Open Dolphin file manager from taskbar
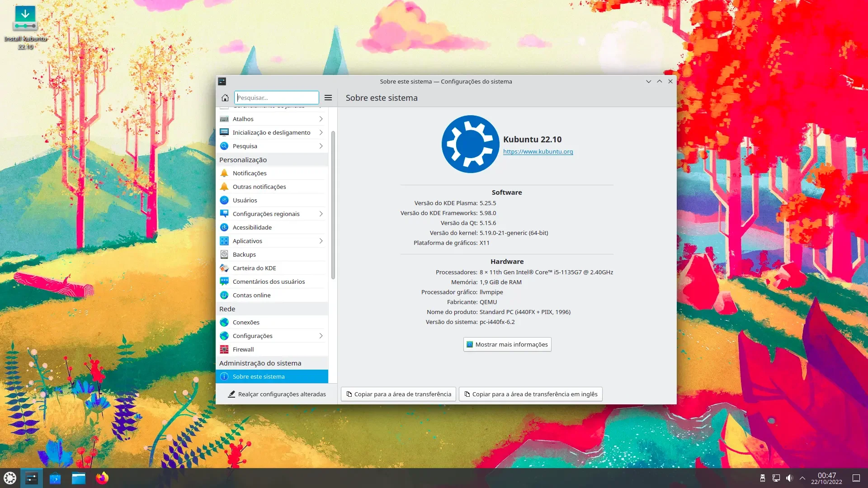868x488 pixels. (79, 478)
